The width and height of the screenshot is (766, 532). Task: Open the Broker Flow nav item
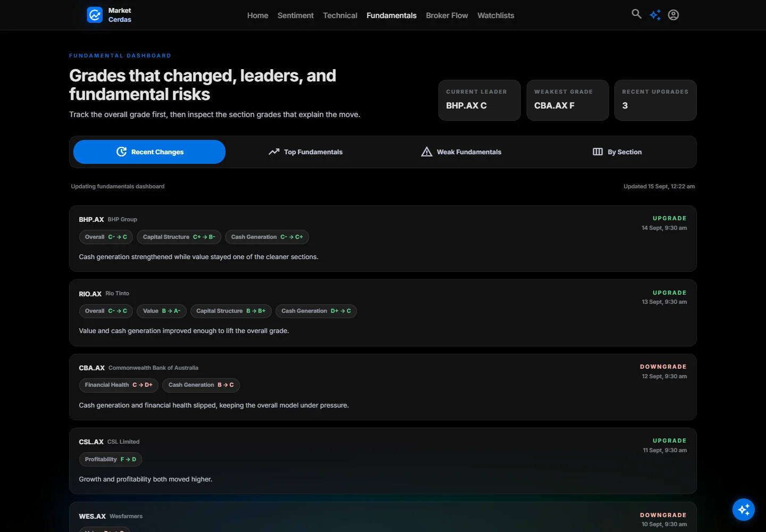[447, 15]
